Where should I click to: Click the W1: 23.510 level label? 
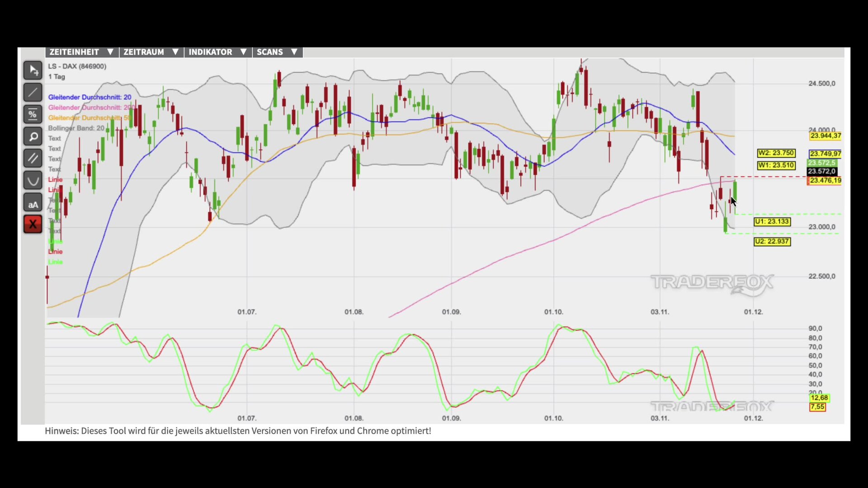(x=776, y=165)
